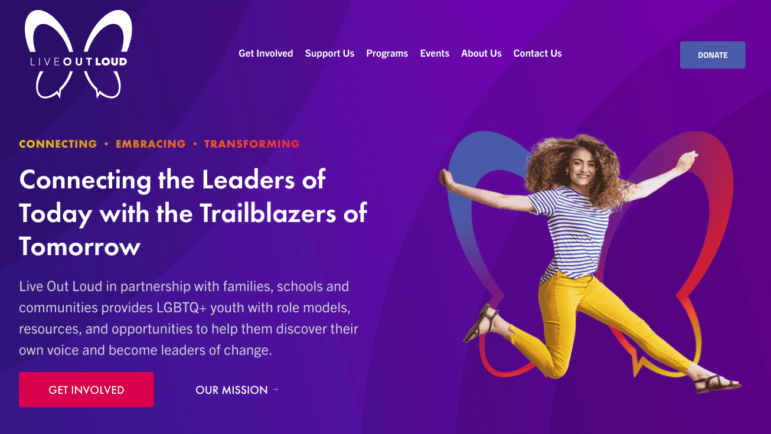Click the Live Out Loud butterfly logo
This screenshot has height=434, width=771.
tap(79, 54)
